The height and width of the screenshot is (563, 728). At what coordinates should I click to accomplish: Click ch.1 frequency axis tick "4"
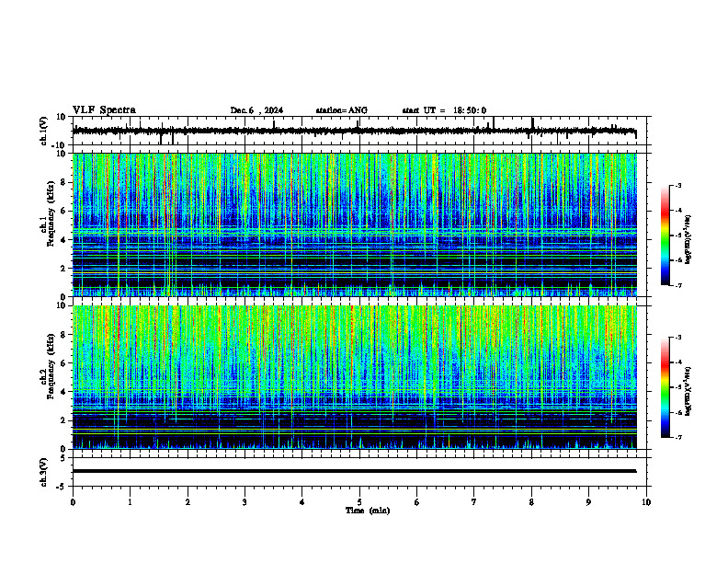(63, 240)
